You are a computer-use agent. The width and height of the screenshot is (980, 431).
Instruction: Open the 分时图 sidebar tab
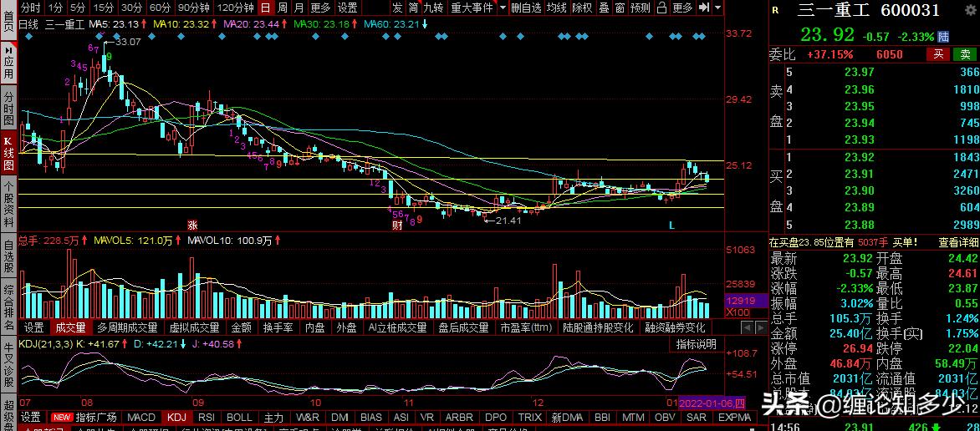click(8, 109)
